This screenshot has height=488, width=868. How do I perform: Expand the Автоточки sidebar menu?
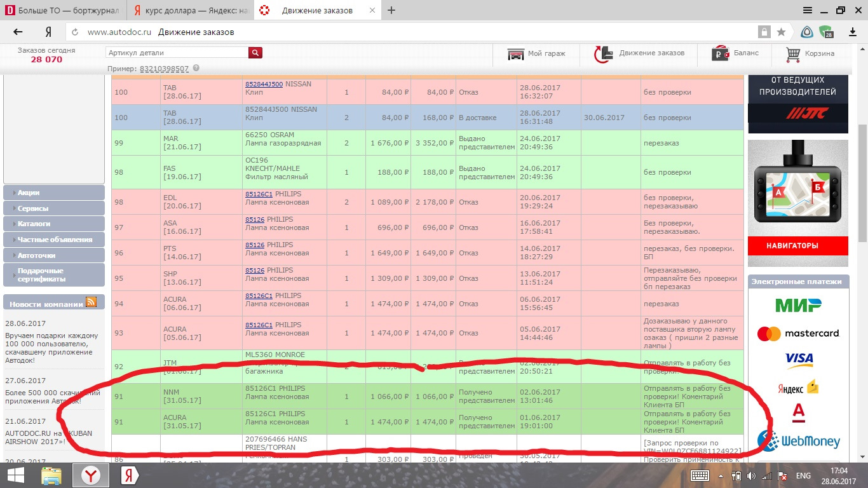(x=54, y=255)
